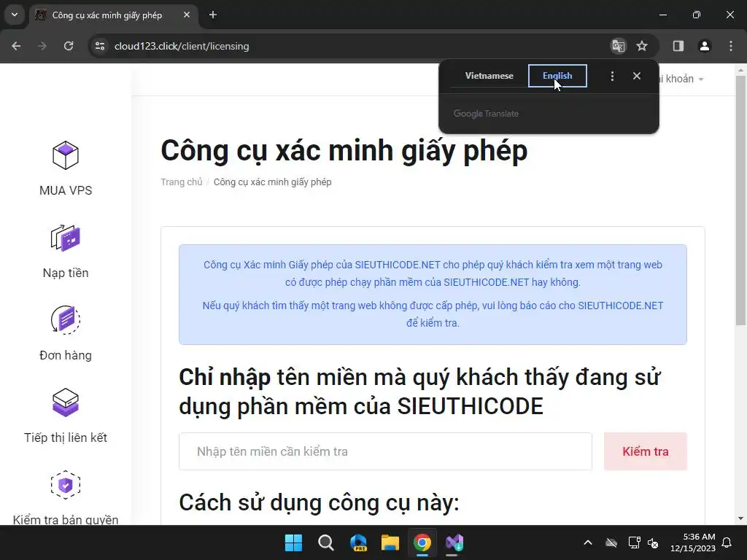This screenshot has width=747, height=560.
Task: Click the network display tray icon
Action: (634, 542)
